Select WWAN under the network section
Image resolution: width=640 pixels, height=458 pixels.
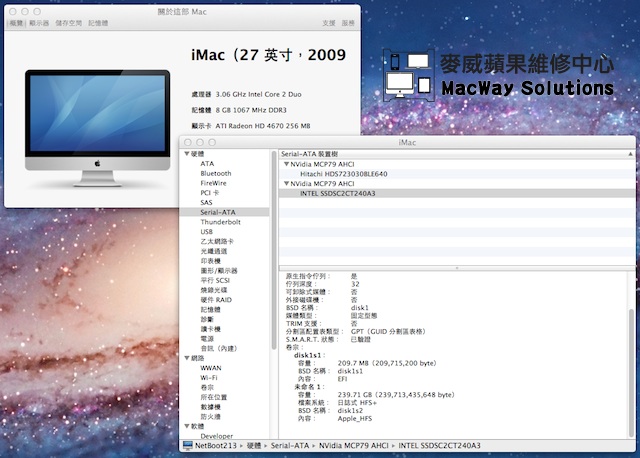211,368
